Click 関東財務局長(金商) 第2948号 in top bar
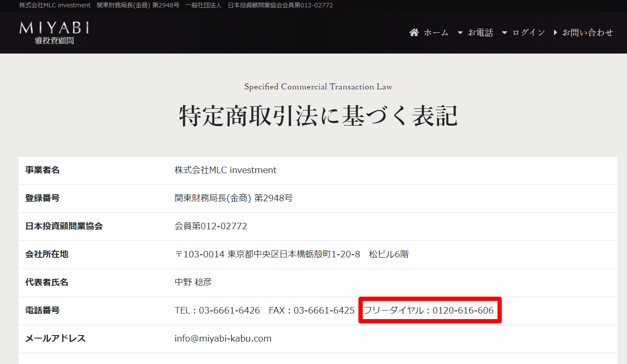627x364 pixels. pyautogui.click(x=138, y=5)
